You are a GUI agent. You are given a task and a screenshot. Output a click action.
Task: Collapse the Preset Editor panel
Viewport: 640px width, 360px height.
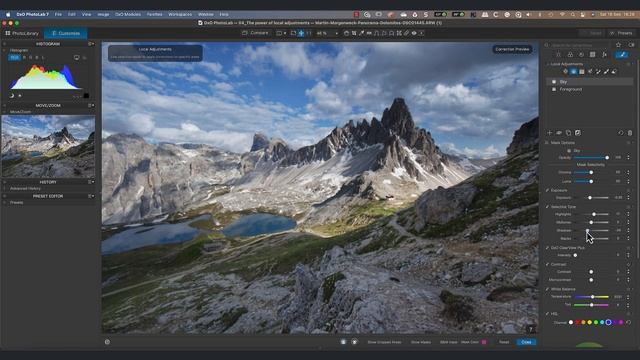pyautogui.click(x=4, y=196)
